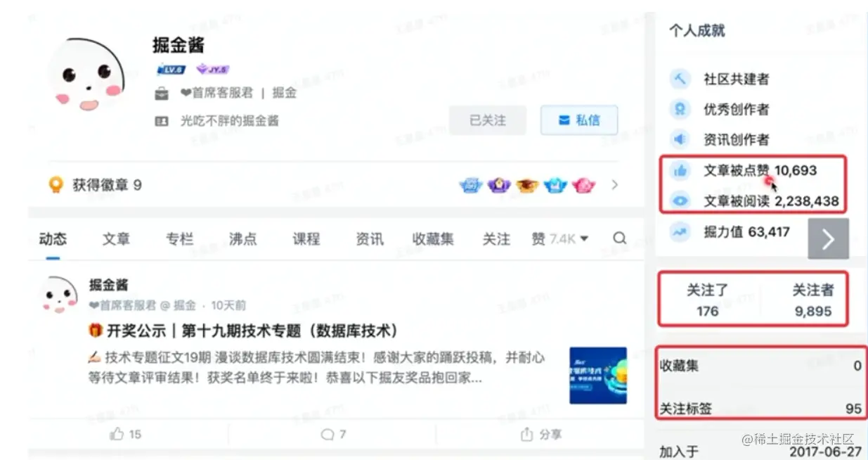Click the share icon under the post

pos(526,434)
